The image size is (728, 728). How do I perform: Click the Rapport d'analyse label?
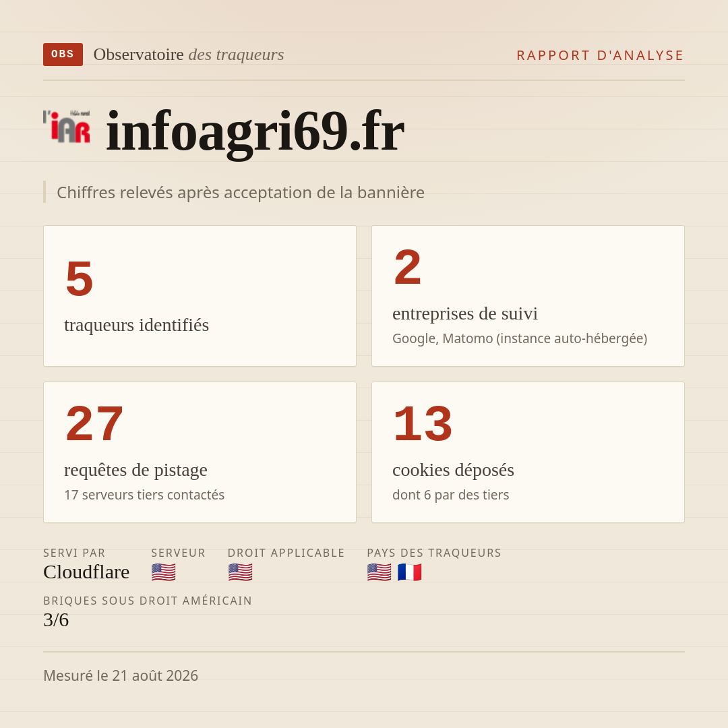pyautogui.click(x=601, y=55)
